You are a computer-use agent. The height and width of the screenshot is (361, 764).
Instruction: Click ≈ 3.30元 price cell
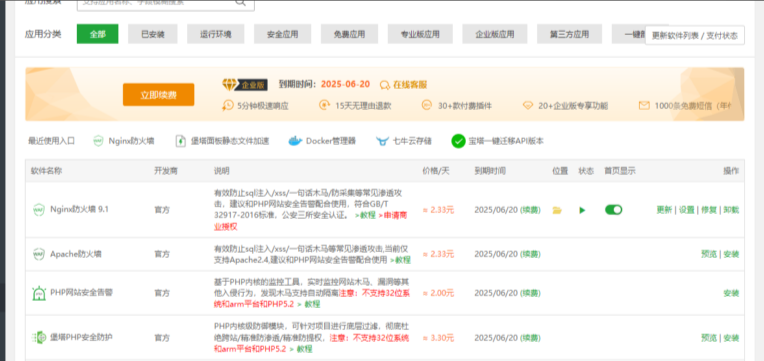[438, 338]
